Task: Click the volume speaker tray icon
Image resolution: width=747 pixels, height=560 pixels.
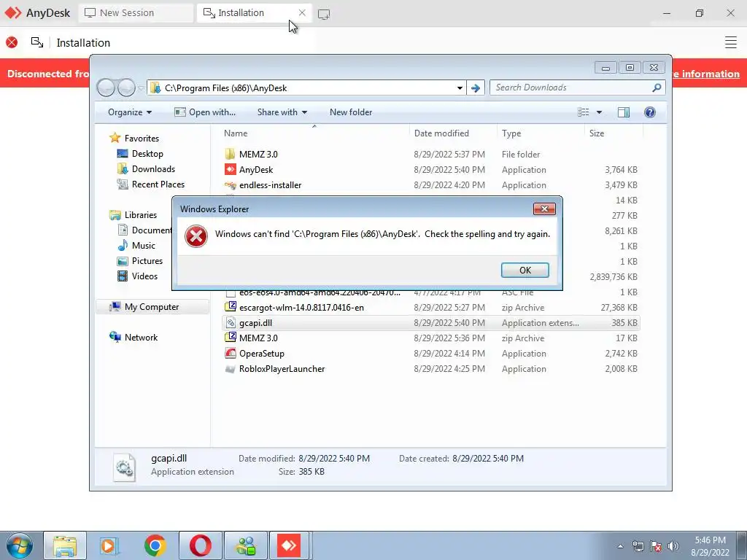Action: point(673,546)
